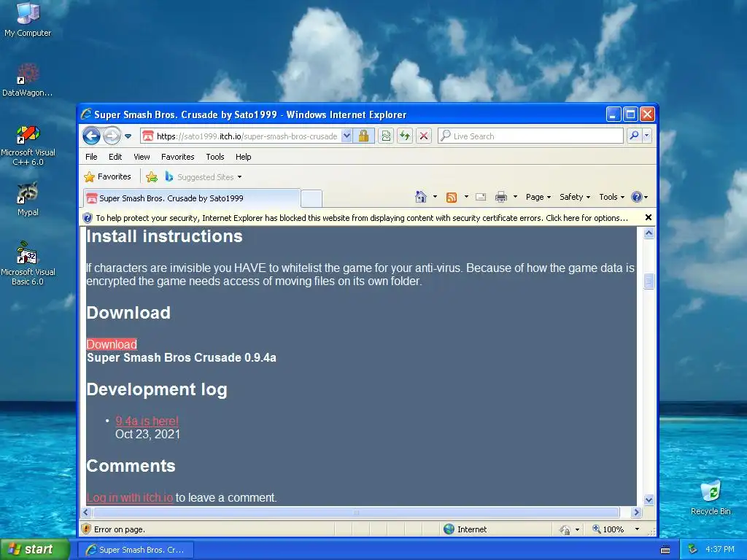Toggle Compatibility View broken-page icon
Image resolution: width=747 pixels, height=560 pixels.
[386, 136]
